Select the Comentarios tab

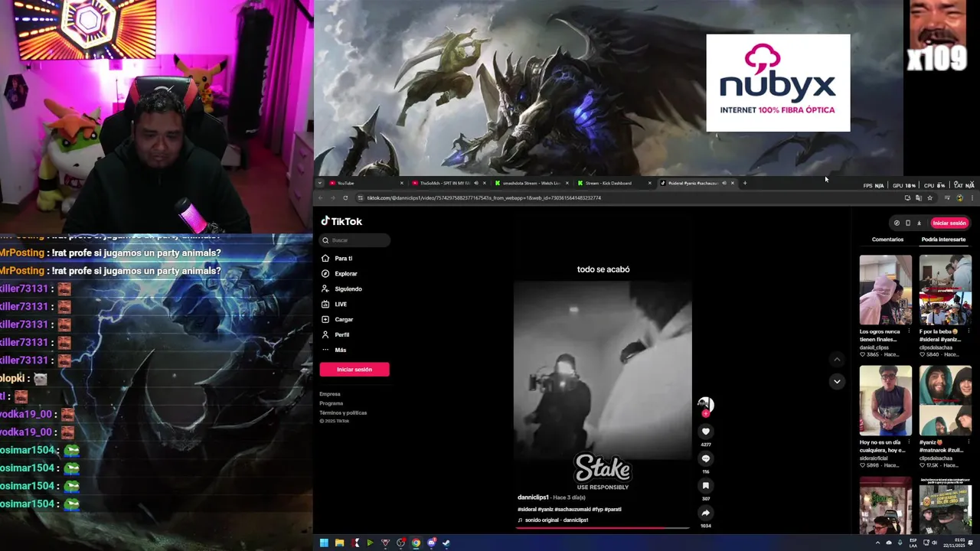coord(887,240)
